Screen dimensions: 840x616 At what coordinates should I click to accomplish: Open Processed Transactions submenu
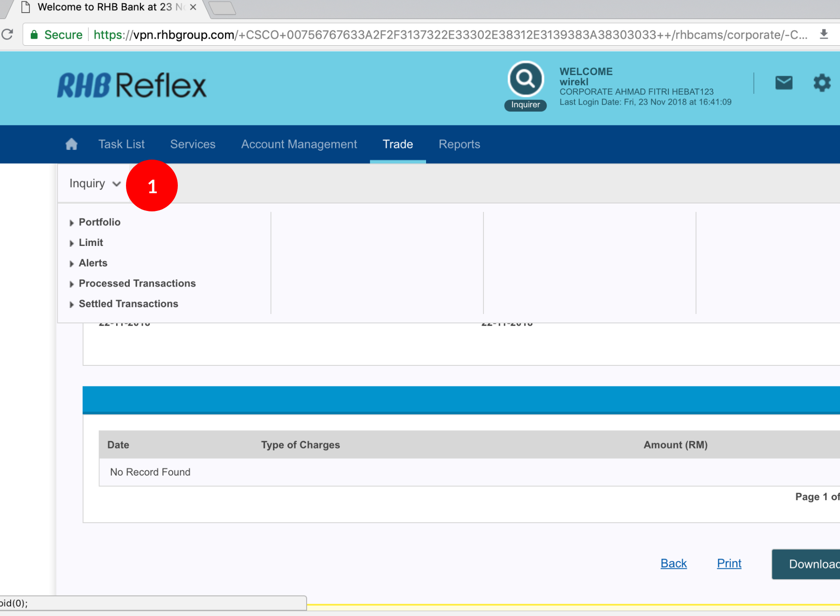[137, 284]
